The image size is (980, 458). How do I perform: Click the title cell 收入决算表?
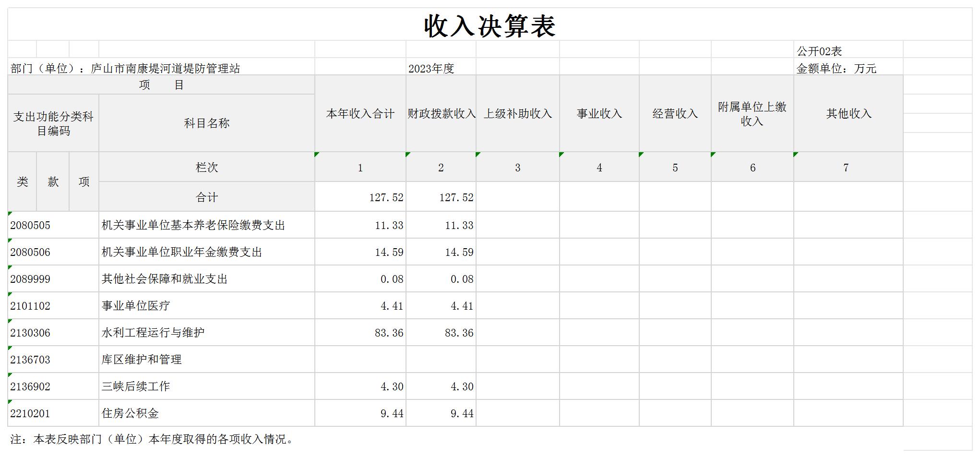tap(490, 25)
